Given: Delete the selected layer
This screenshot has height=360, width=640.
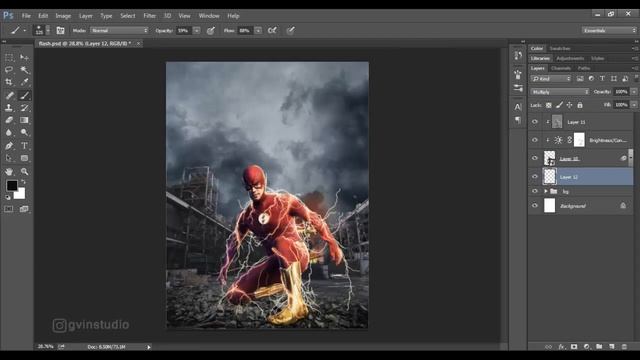Looking at the screenshot, I should pyautogui.click(x=624, y=347).
